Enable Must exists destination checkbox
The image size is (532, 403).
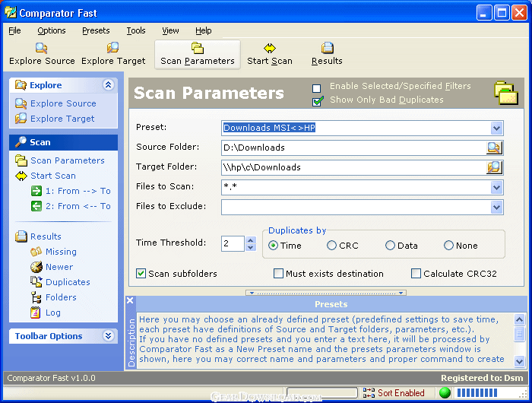pos(278,273)
